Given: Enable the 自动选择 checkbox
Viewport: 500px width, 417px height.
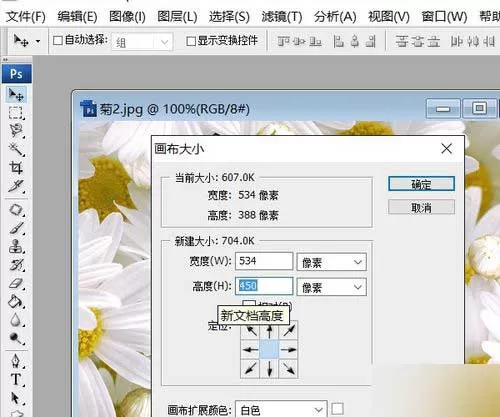Looking at the screenshot, I should 58,41.
